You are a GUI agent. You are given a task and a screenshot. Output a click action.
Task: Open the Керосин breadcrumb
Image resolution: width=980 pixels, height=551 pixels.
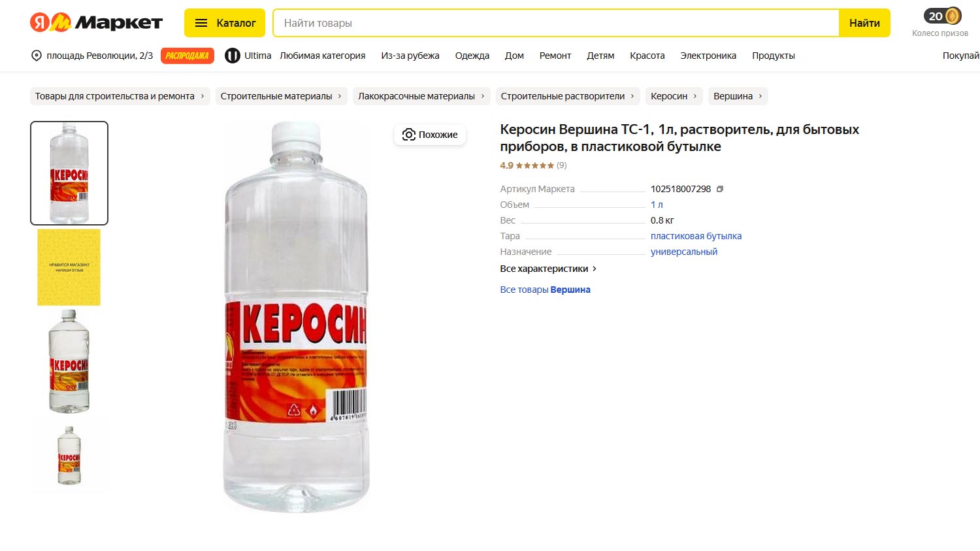[x=674, y=96]
